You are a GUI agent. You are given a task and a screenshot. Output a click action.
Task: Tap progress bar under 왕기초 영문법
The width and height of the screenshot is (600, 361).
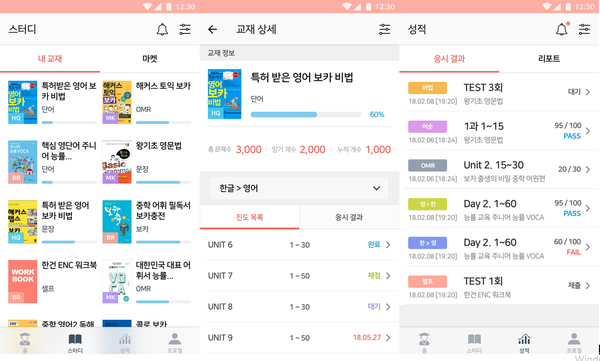tap(163, 182)
